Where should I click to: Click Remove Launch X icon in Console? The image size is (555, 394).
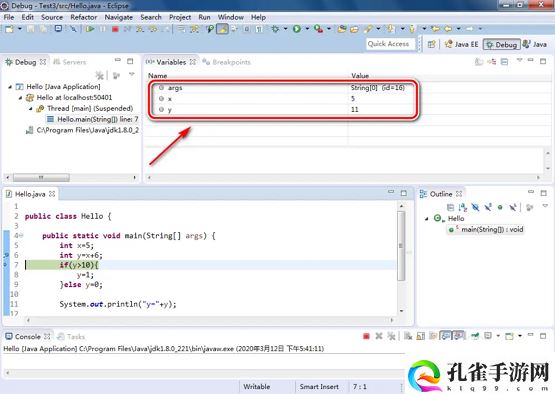coord(379,336)
